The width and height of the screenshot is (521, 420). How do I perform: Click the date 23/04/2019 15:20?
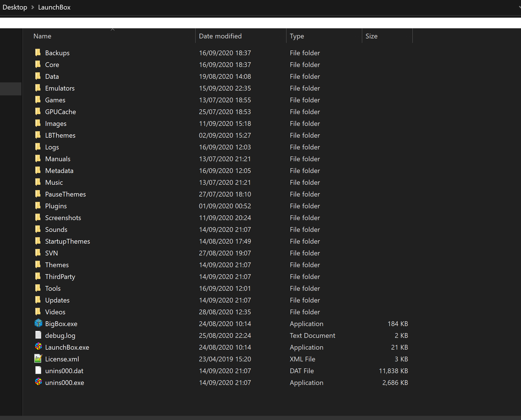click(x=225, y=359)
